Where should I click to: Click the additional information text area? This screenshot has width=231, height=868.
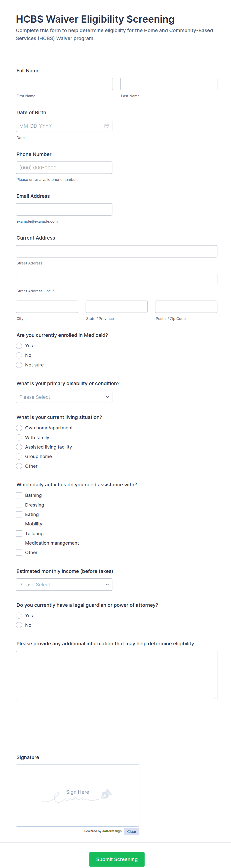pyautogui.click(x=116, y=676)
